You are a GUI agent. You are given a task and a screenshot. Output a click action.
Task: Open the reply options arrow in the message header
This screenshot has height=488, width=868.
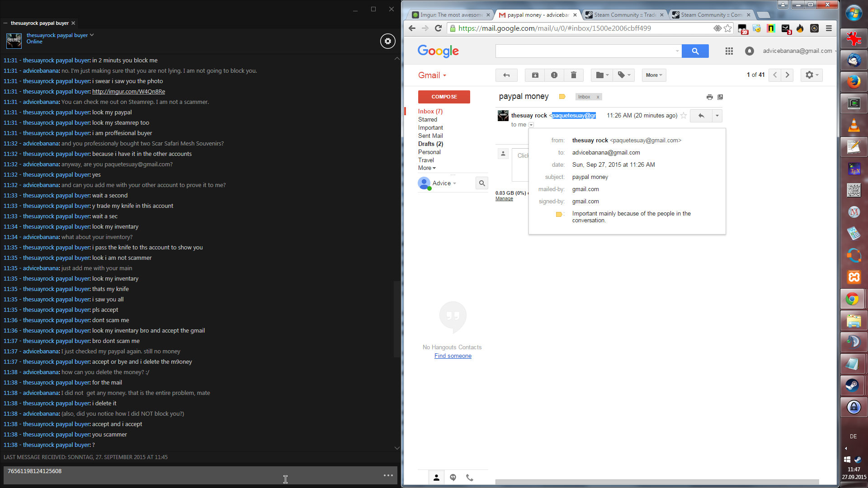tap(717, 116)
